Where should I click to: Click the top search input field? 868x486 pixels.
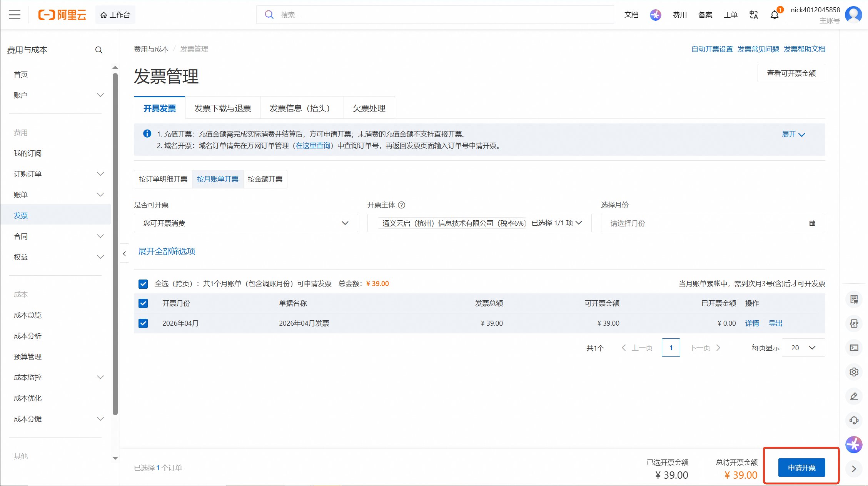click(x=435, y=15)
